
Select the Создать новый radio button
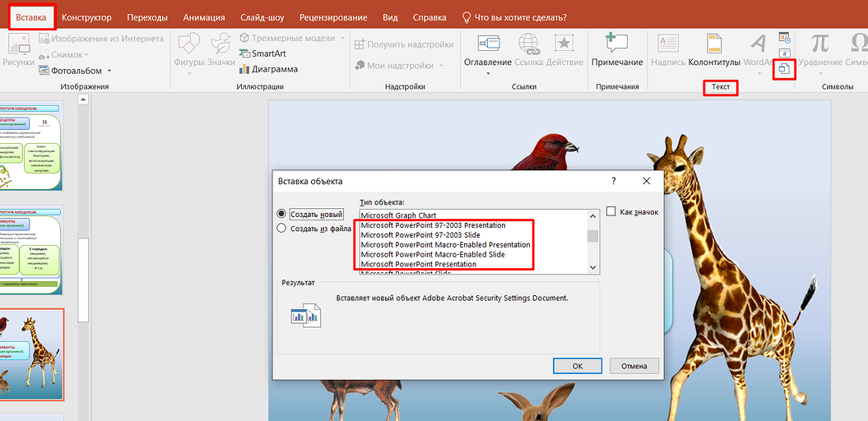pyautogui.click(x=282, y=214)
